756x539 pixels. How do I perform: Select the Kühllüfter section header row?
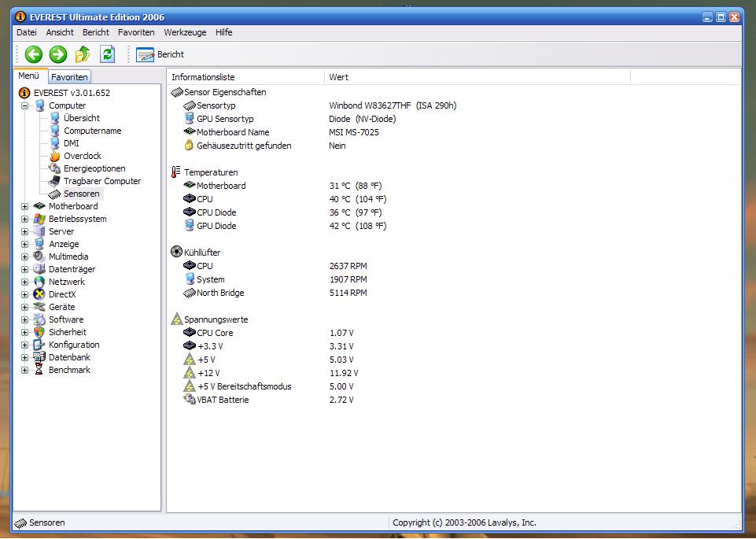[196, 252]
